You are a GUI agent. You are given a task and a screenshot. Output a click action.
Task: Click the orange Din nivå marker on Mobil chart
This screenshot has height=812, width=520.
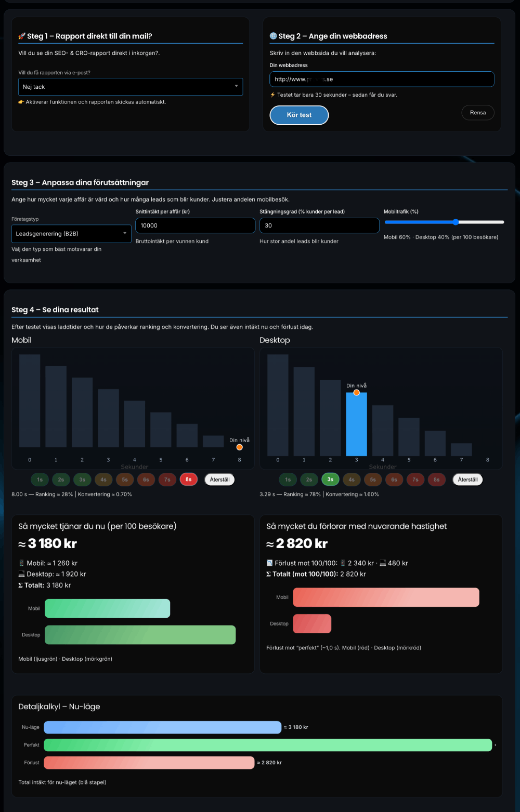click(239, 447)
